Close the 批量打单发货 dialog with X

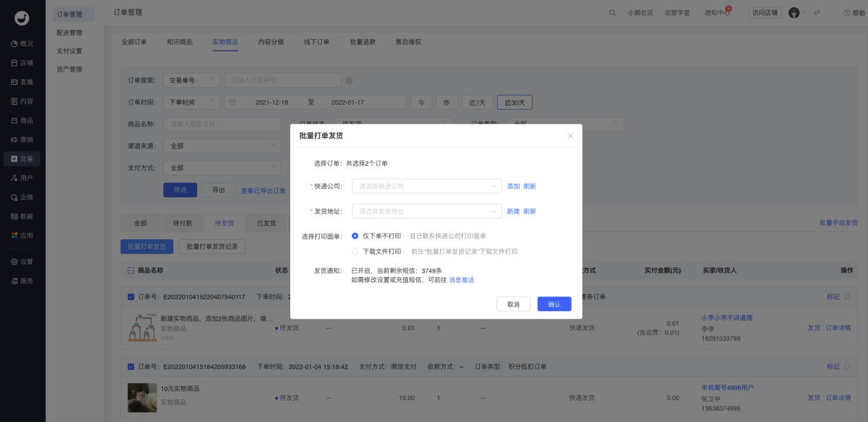(570, 136)
